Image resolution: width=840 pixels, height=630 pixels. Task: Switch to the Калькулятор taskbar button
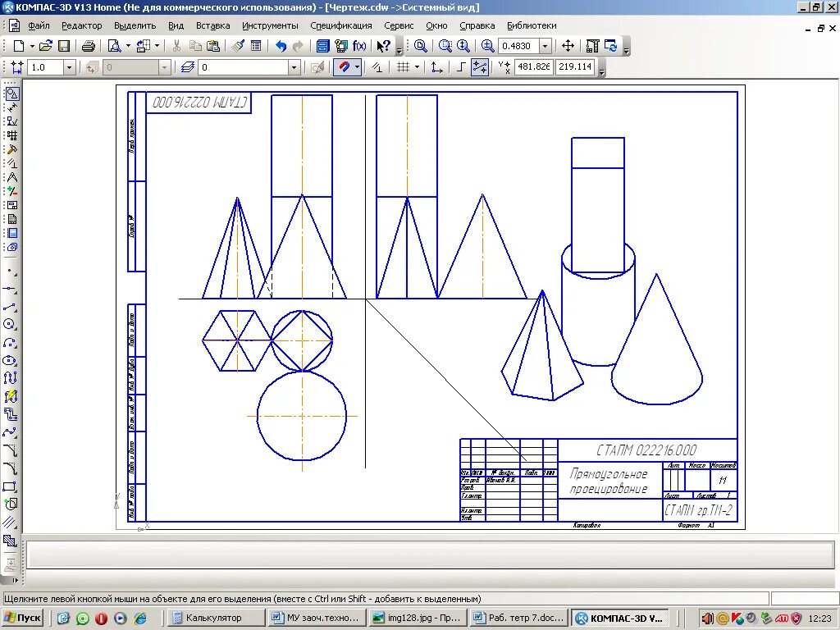(216, 618)
